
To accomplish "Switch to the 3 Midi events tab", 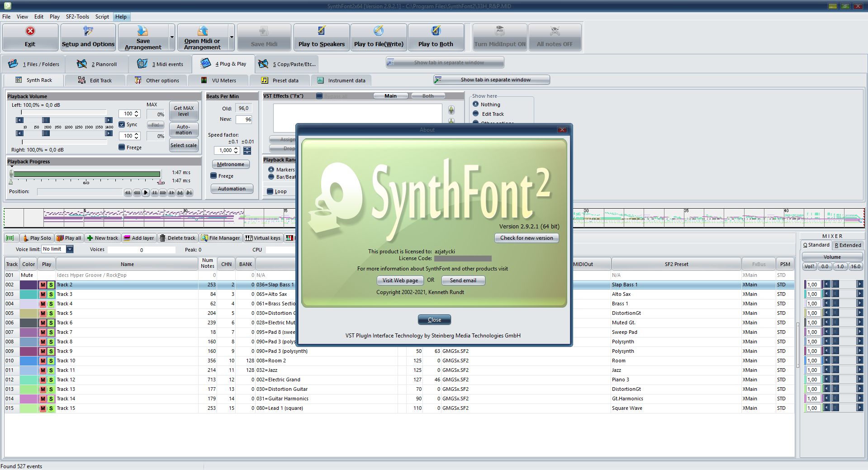I will pos(161,64).
